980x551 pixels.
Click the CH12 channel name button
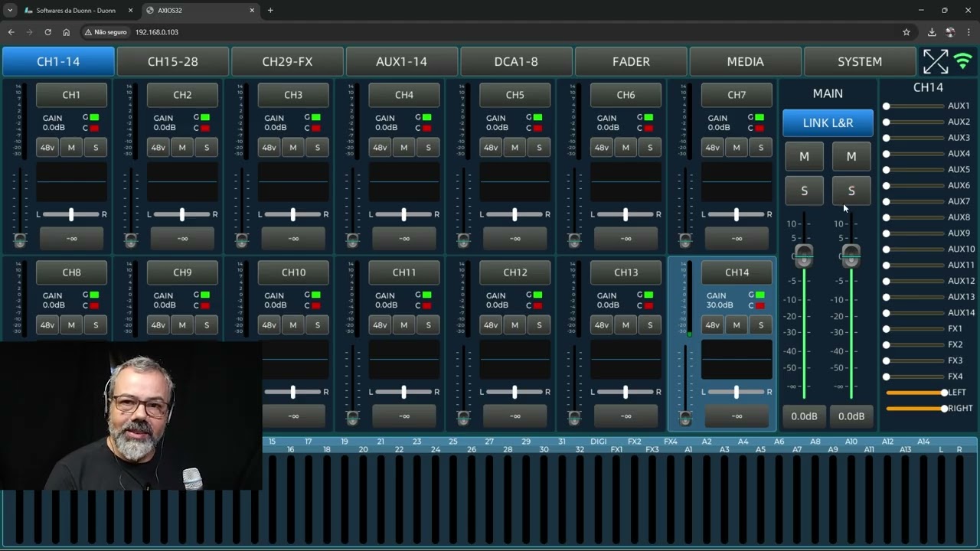515,272
